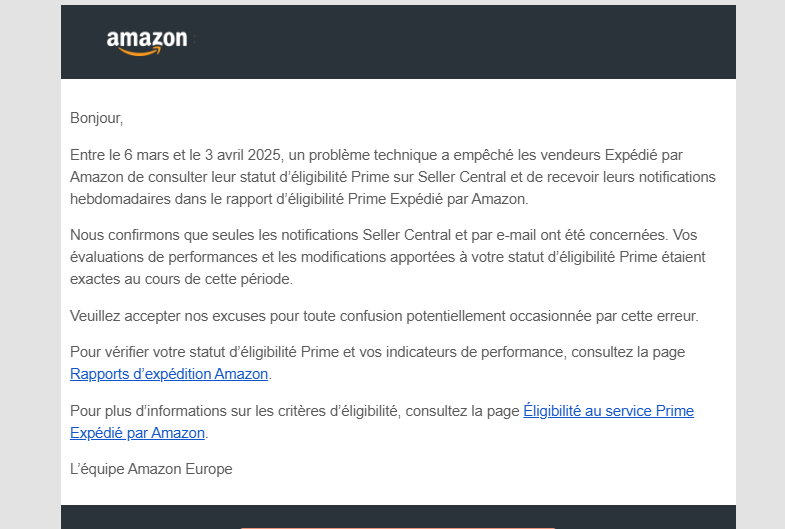Open the Rapports d'expédition Amazon link
The width and height of the screenshot is (785, 529).
(169, 374)
